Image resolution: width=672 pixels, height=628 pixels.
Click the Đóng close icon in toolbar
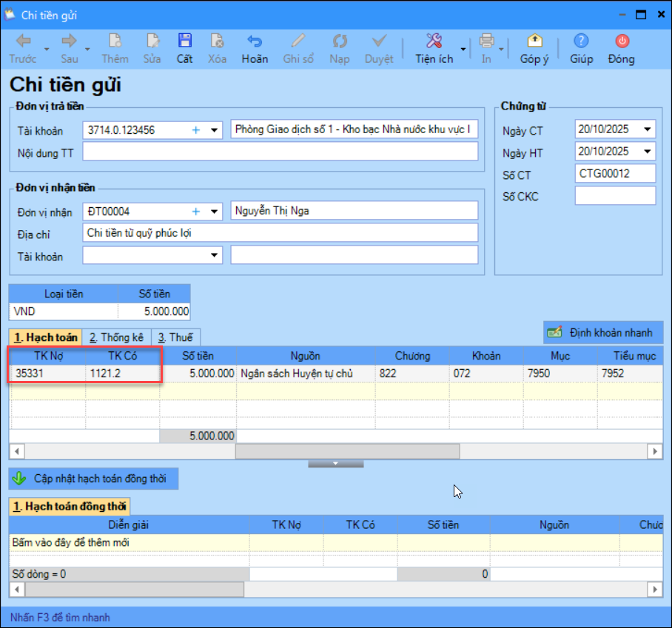coord(621,41)
